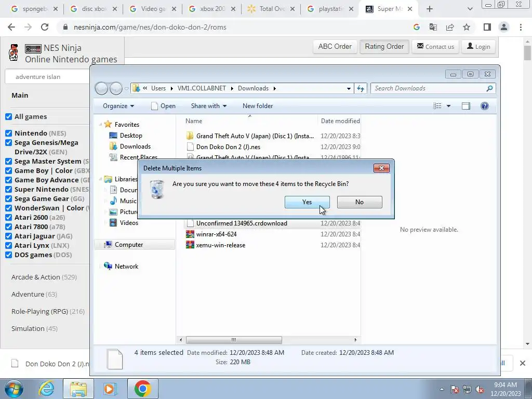Toggle Game Boy Advance checkbox
Screen dimensions: 532x399
(x=9, y=180)
